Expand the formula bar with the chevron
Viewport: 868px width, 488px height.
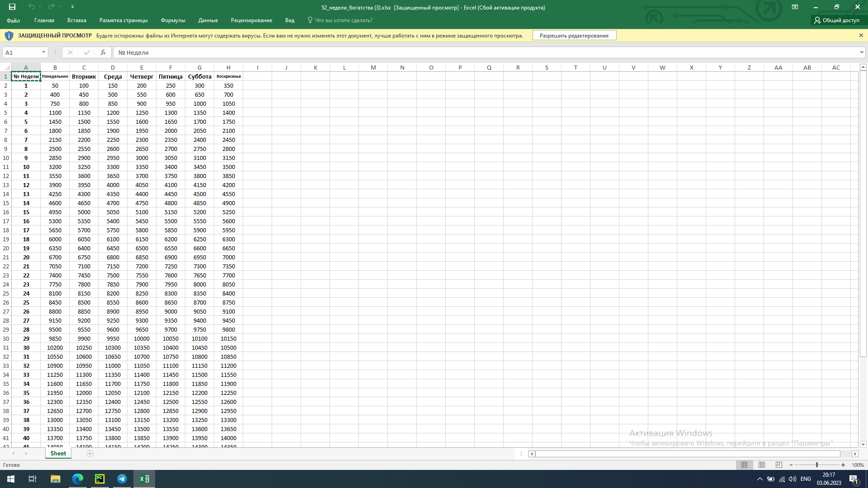click(x=862, y=52)
